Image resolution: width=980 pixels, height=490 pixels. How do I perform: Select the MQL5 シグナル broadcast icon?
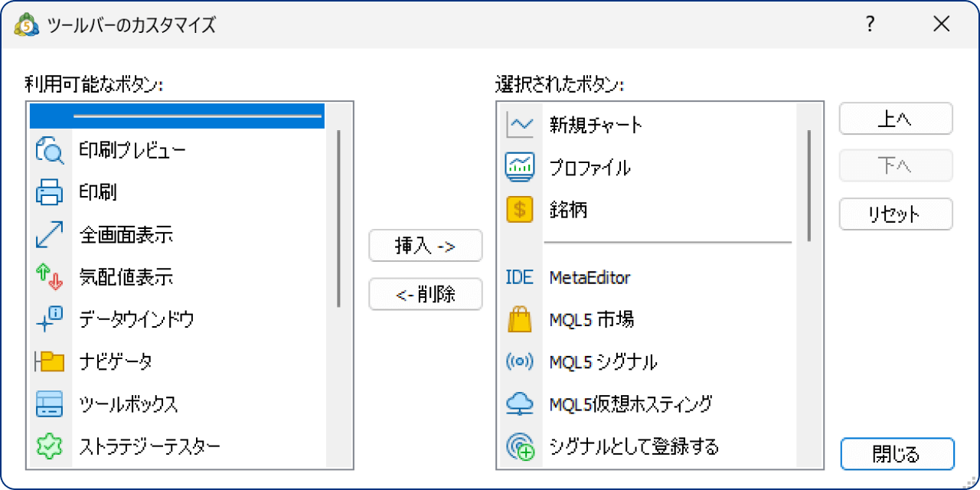click(x=518, y=361)
